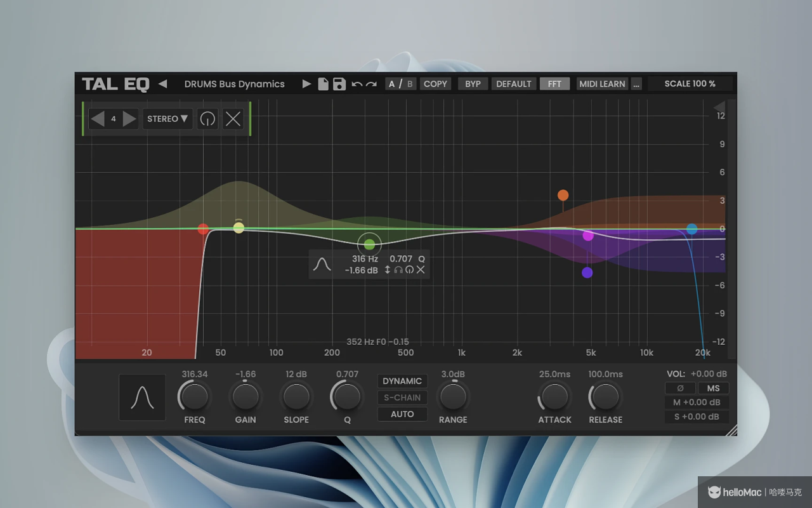Screen dimensions: 812x508
Task: Click the up-down arrow icon in band popup
Action: [x=388, y=270]
